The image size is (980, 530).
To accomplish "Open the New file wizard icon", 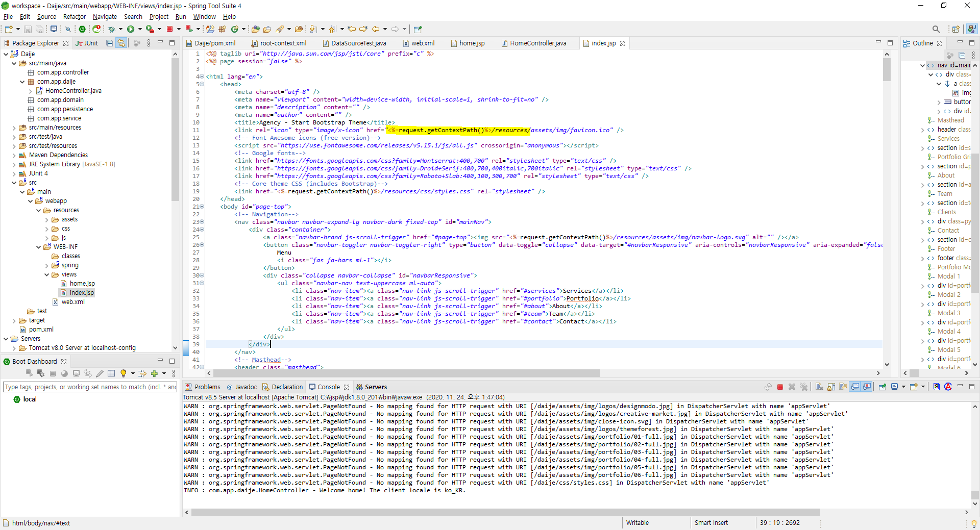I will click(x=9, y=30).
